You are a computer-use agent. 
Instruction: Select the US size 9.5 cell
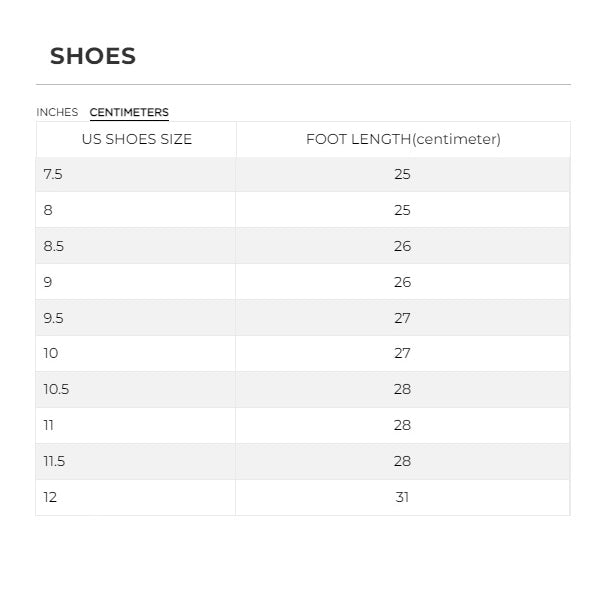[x=53, y=318]
